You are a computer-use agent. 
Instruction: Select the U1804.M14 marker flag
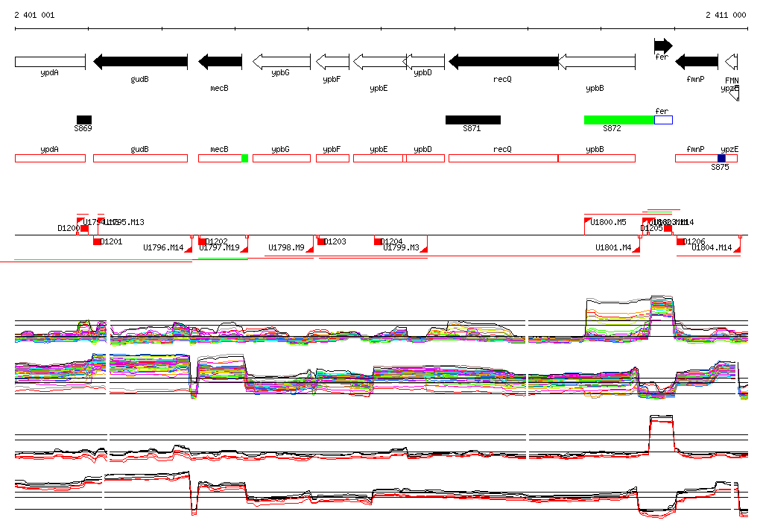click(x=737, y=249)
